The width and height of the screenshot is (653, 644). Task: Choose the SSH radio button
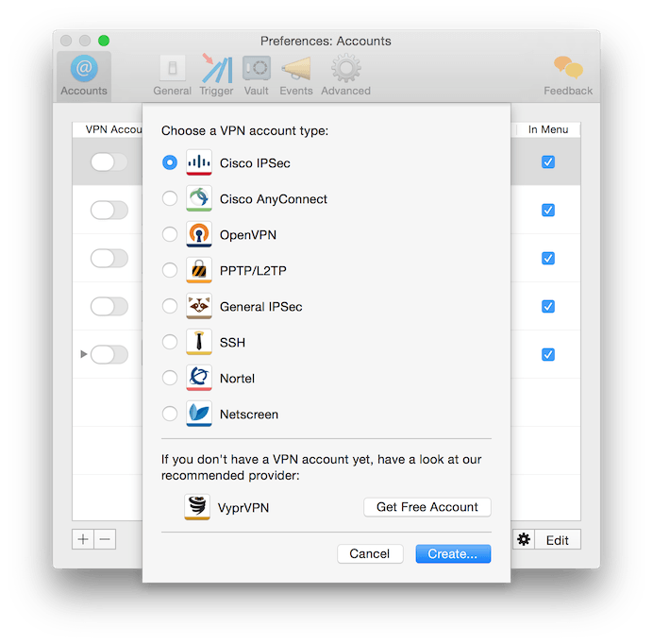tap(170, 343)
